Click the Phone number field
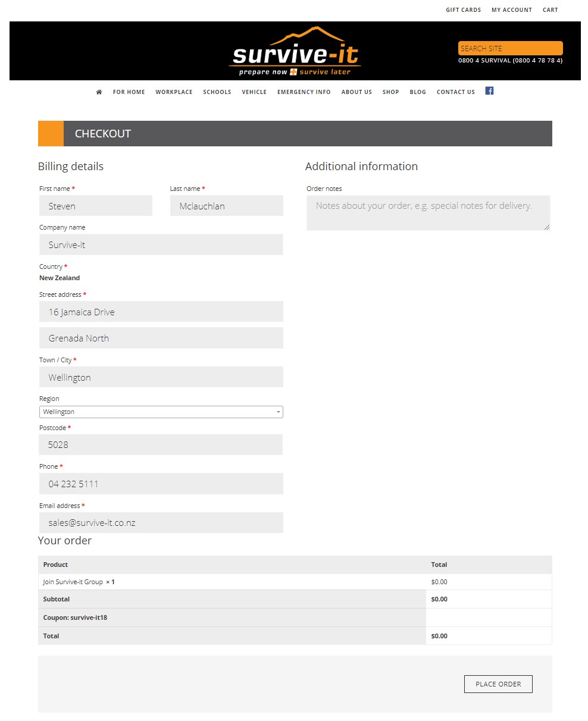 161,484
